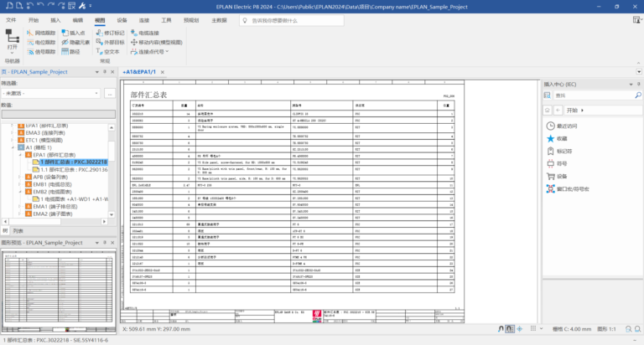Image resolution: width=644 pixels, height=345 pixels.
Task: Click the filter '...' browse button
Action: [x=110, y=94]
